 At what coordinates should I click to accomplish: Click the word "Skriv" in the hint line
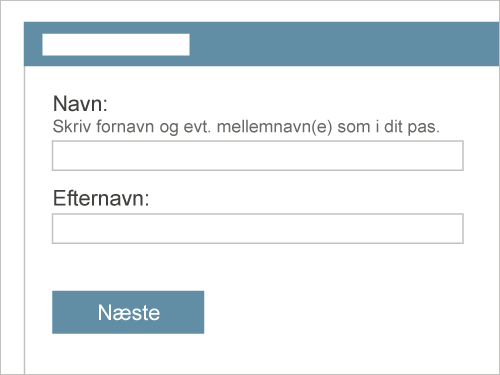[x=72, y=127]
